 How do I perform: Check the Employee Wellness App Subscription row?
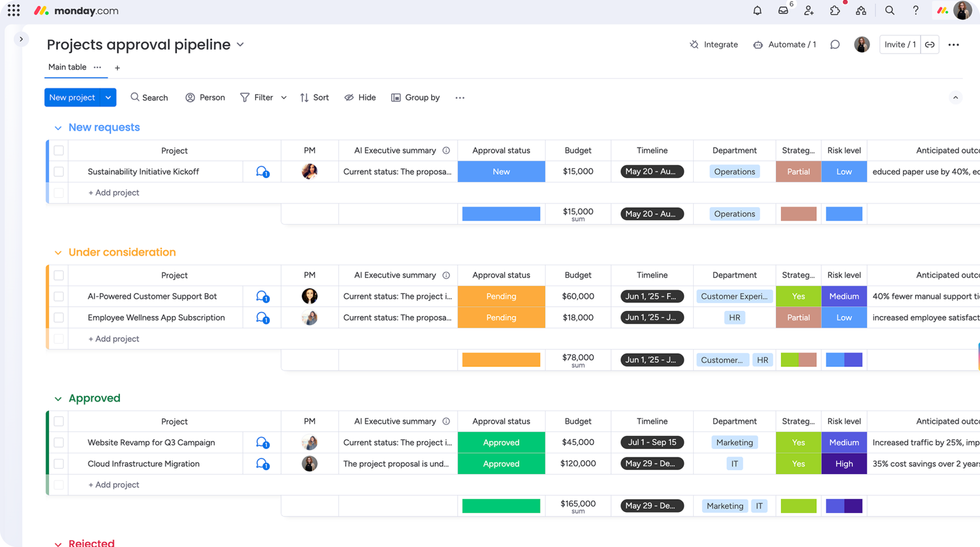[59, 318]
